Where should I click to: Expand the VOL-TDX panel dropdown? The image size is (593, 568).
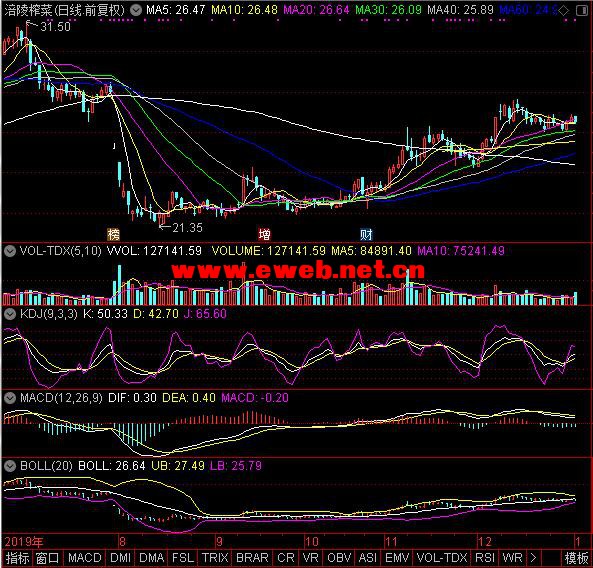click(9, 251)
